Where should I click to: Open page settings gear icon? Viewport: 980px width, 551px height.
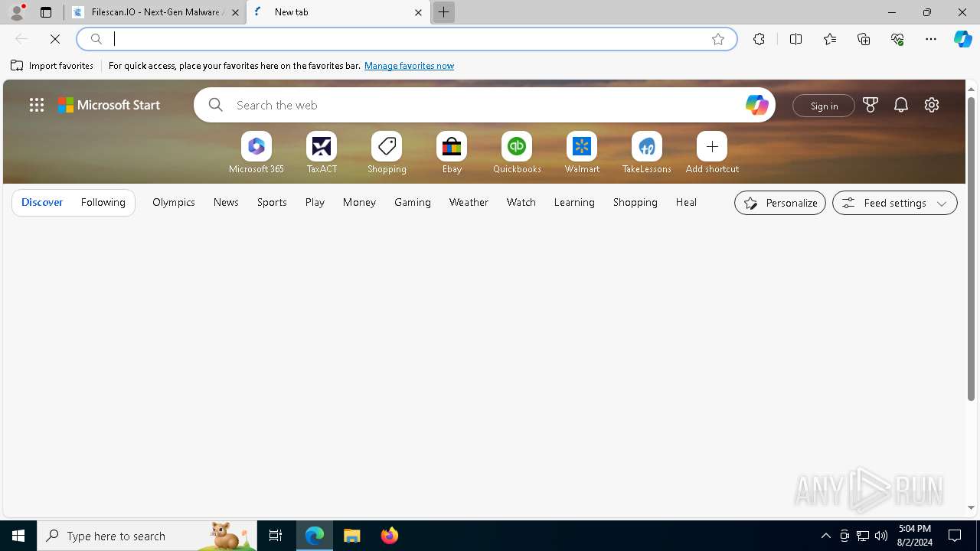pos(932,105)
